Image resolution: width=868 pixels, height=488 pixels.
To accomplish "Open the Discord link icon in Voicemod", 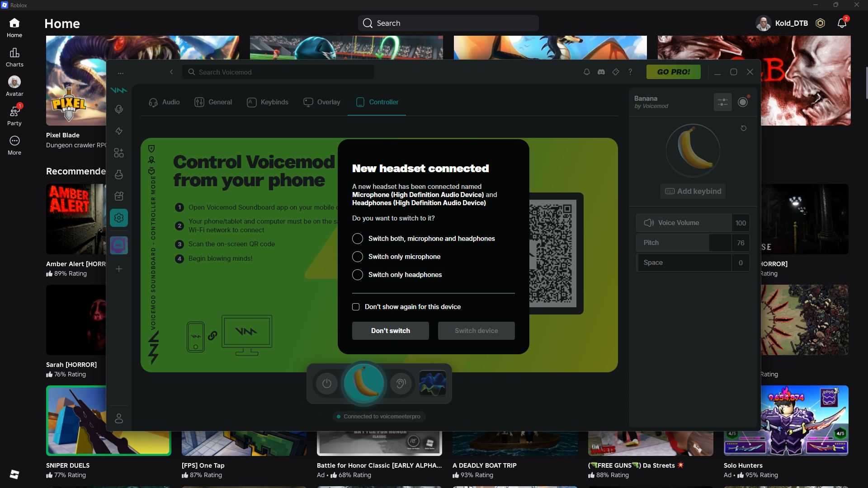I will tap(601, 72).
